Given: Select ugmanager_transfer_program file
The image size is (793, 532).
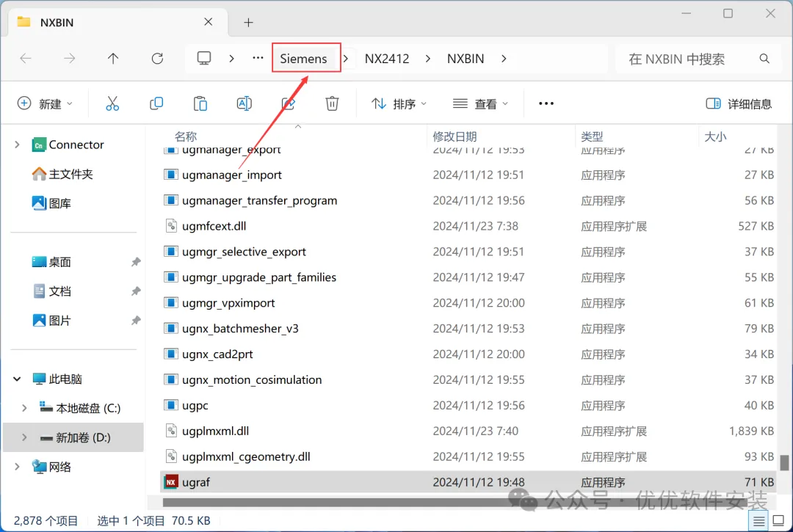Looking at the screenshot, I should click(468, 200).
